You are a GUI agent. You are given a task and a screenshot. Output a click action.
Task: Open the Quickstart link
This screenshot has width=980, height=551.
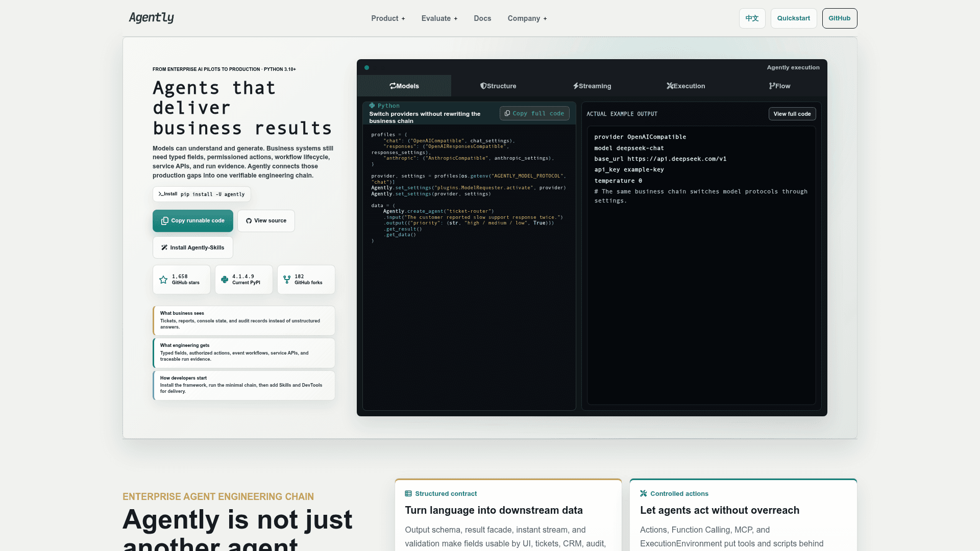[794, 18]
